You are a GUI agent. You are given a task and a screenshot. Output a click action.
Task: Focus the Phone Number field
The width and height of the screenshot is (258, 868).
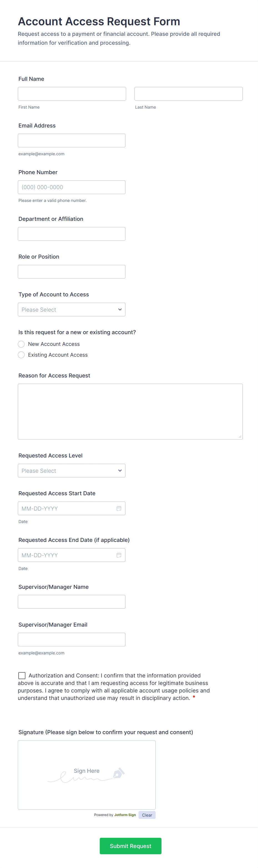(x=71, y=187)
